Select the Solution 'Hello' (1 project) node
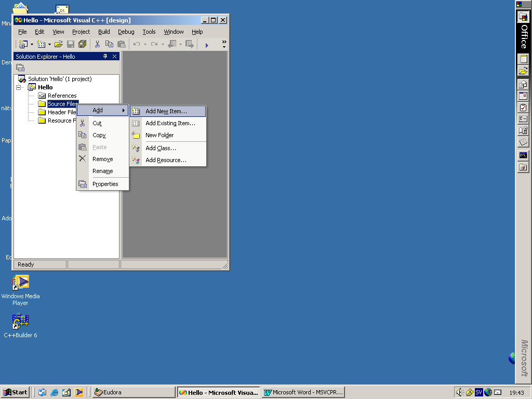532x399 pixels. [60, 79]
